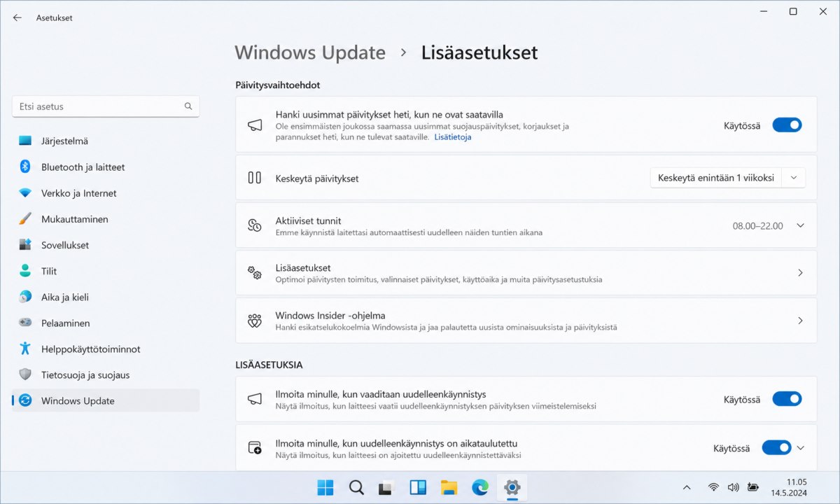The height and width of the screenshot is (504, 840).
Task: Click the Sovellukset apps icon
Action: (x=25, y=245)
